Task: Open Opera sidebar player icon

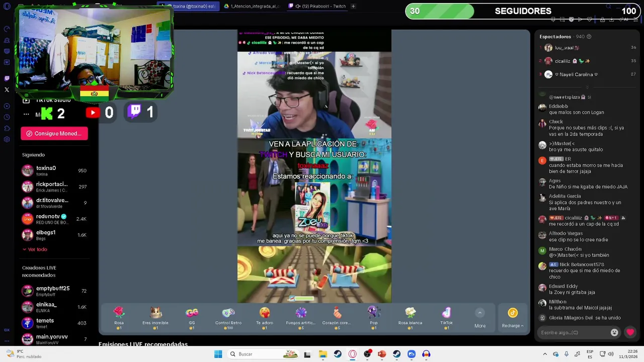Action: [7, 106]
